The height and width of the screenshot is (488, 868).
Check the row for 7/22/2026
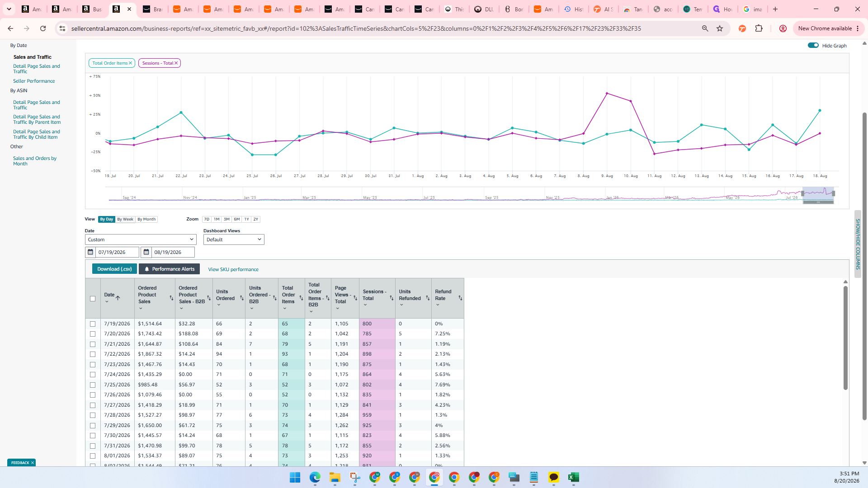[x=93, y=354]
